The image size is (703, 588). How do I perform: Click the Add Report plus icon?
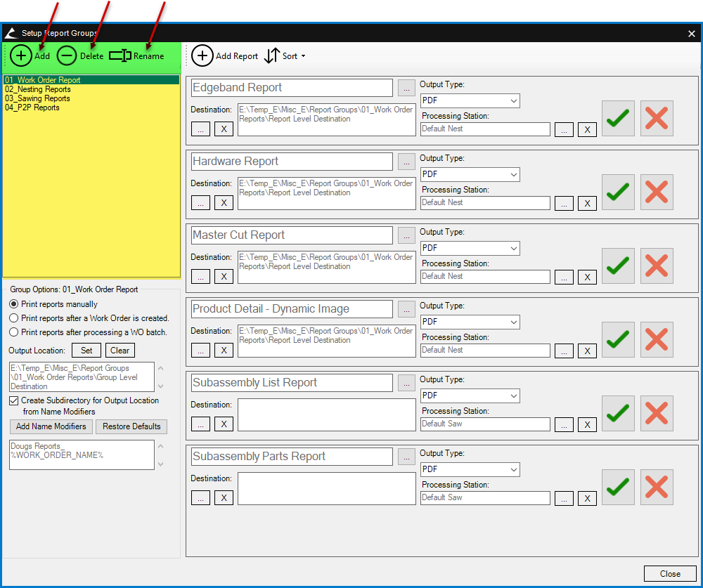click(202, 55)
